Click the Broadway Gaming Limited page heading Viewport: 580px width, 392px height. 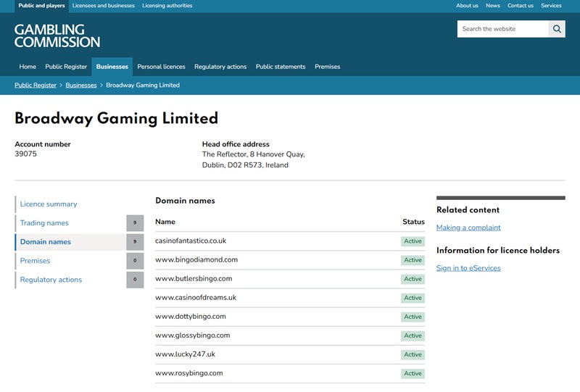(116, 119)
